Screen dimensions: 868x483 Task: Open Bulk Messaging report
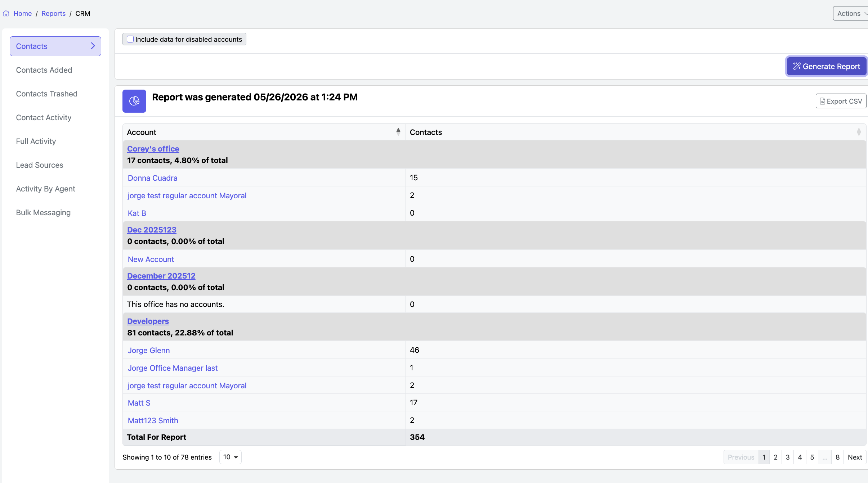43,212
